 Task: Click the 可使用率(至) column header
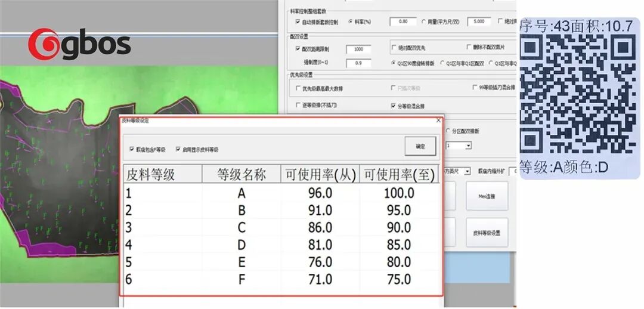(399, 174)
